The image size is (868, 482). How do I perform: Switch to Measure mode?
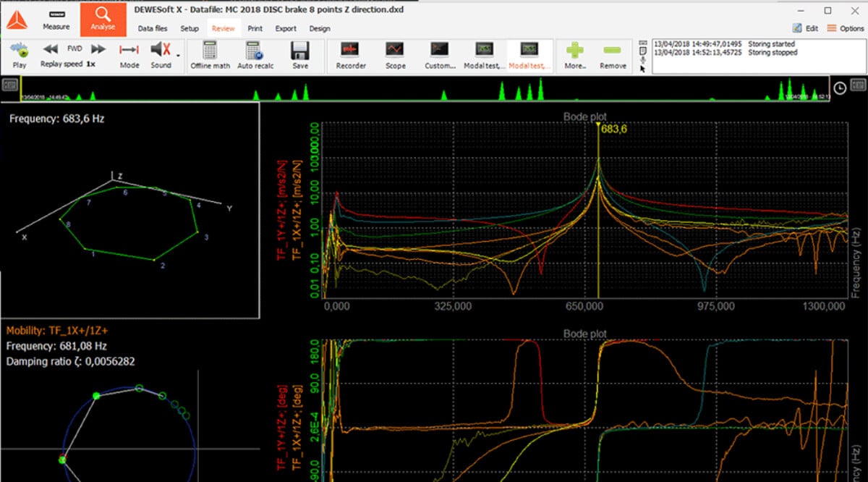tap(56, 20)
